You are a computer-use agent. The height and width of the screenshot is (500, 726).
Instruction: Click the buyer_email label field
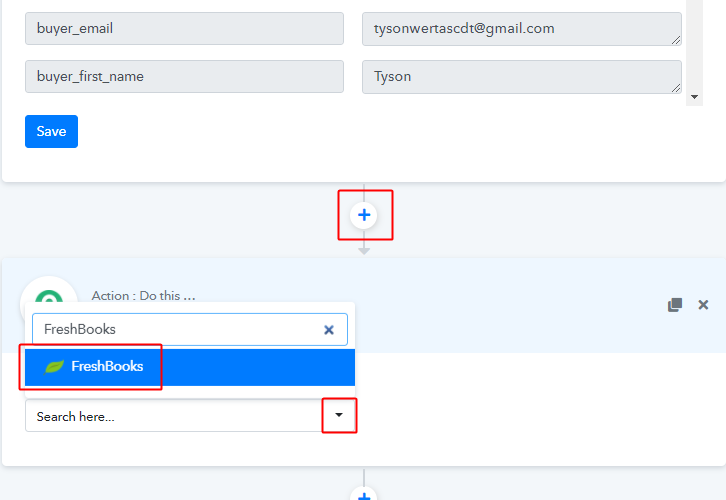pos(184,29)
